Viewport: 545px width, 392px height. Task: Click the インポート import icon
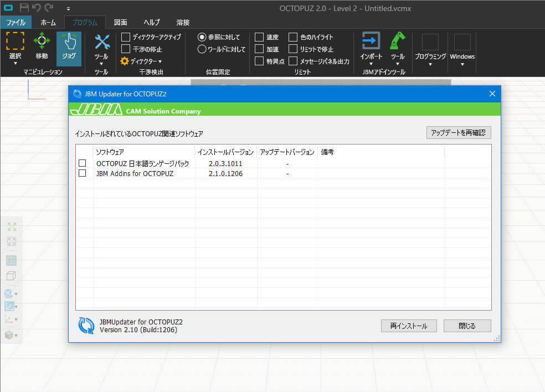(x=371, y=41)
